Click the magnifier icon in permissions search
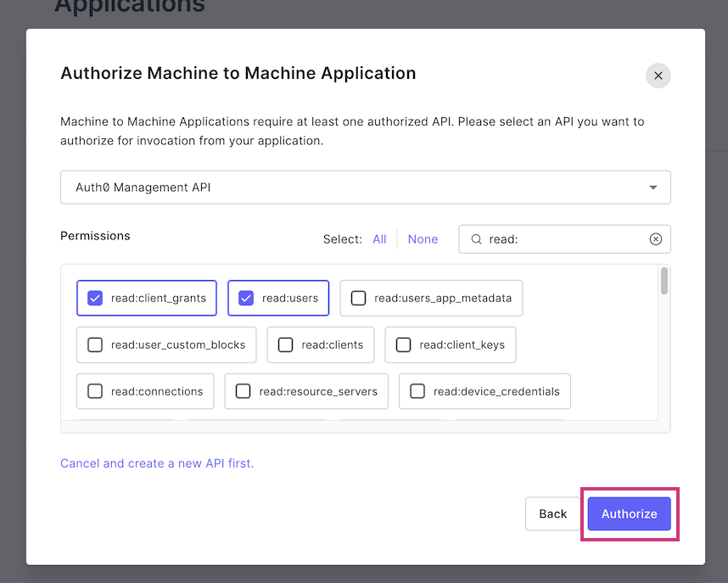Viewport: 728px width, 583px height. click(476, 239)
